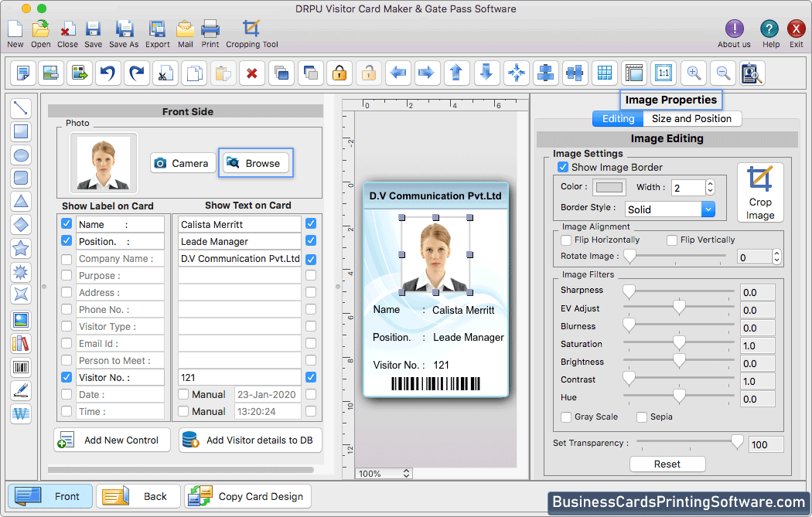The width and height of the screenshot is (812, 517).
Task: Adjust the border Width stepper
Action: pos(711,187)
